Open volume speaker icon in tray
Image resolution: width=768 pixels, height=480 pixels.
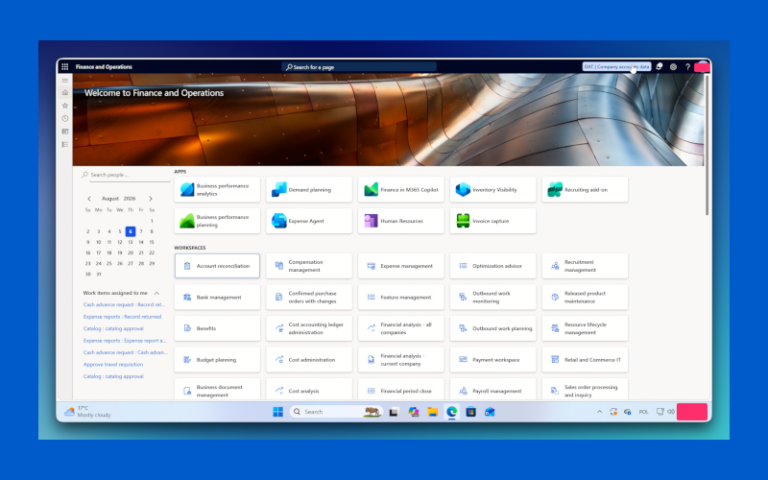(x=671, y=412)
